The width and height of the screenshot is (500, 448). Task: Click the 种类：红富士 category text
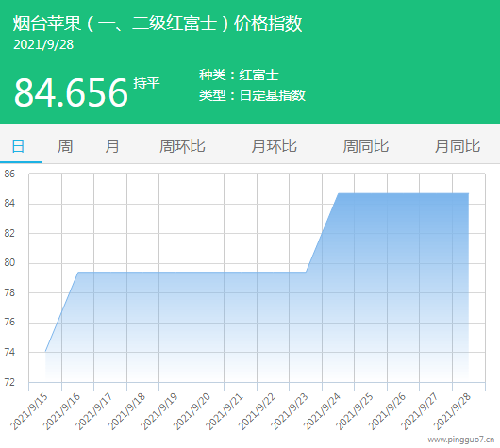[x=240, y=75]
